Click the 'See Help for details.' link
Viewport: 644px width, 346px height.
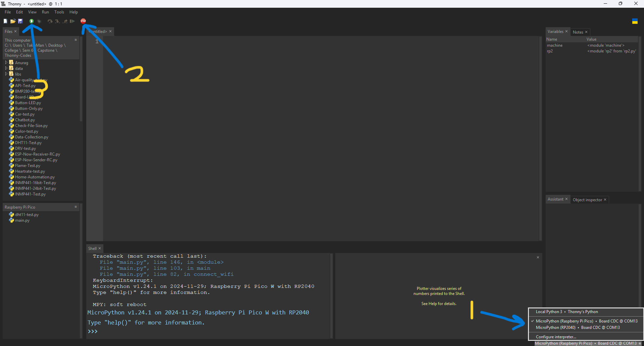[439, 304]
